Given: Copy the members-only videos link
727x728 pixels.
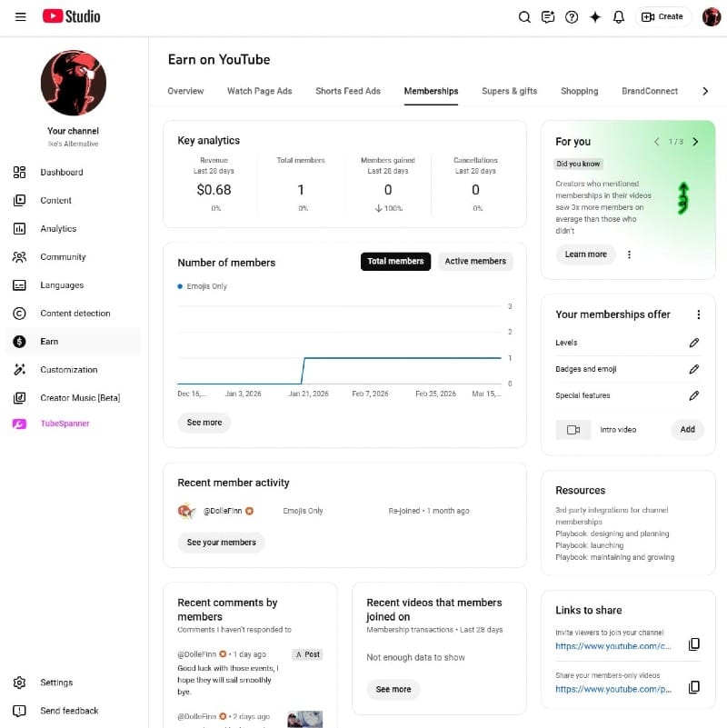Looking at the screenshot, I should click(694, 687).
